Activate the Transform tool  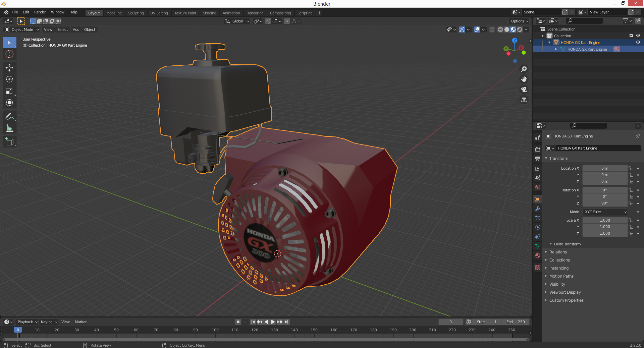[x=9, y=103]
